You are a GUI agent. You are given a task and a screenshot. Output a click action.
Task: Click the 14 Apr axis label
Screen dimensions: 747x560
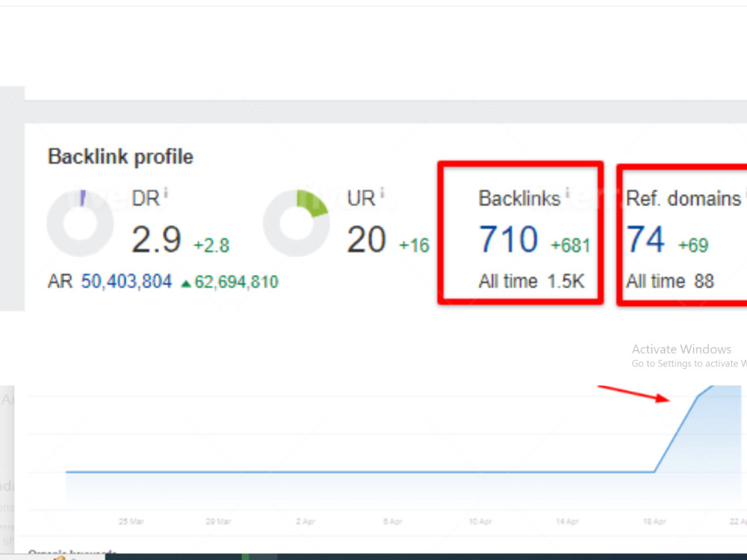pyautogui.click(x=567, y=521)
